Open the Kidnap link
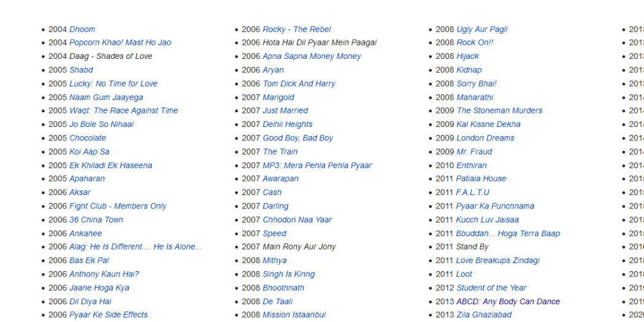Viewport: 644px width, 322px height. coord(469,70)
